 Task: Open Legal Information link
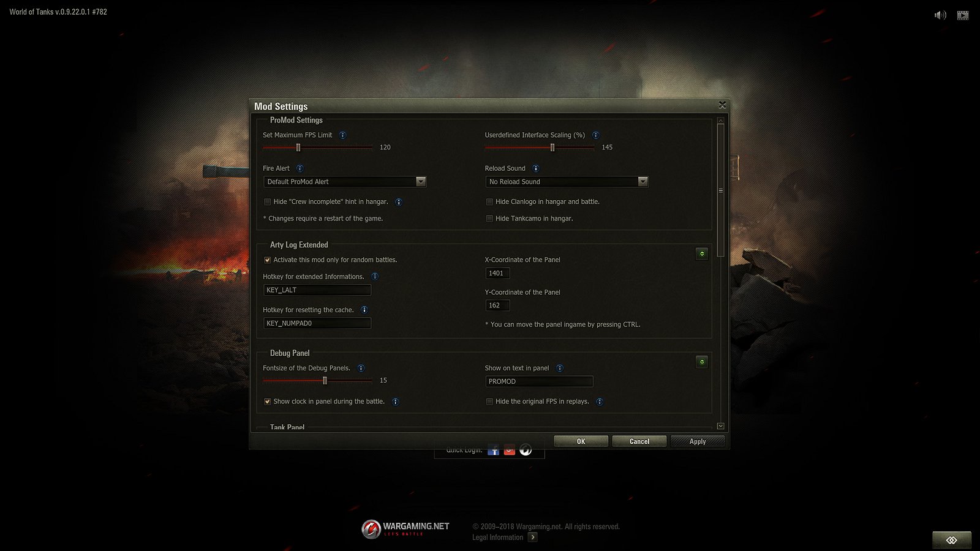497,538
